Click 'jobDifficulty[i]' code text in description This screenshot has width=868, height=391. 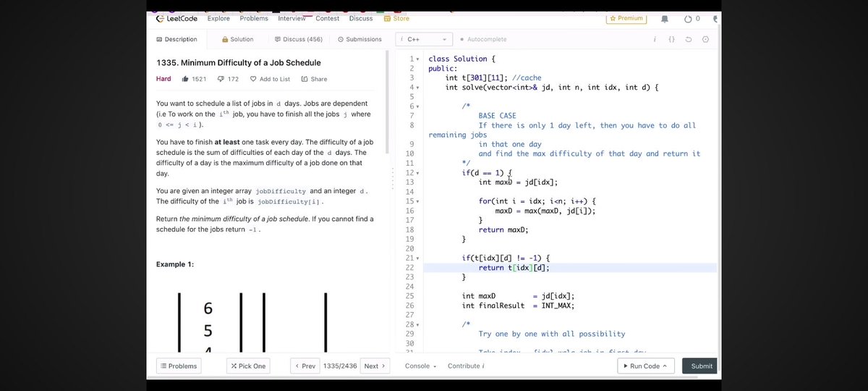coord(289,202)
